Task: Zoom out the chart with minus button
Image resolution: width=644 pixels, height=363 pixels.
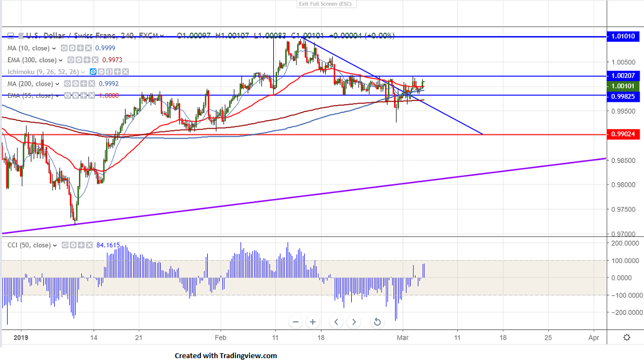Action: point(295,322)
